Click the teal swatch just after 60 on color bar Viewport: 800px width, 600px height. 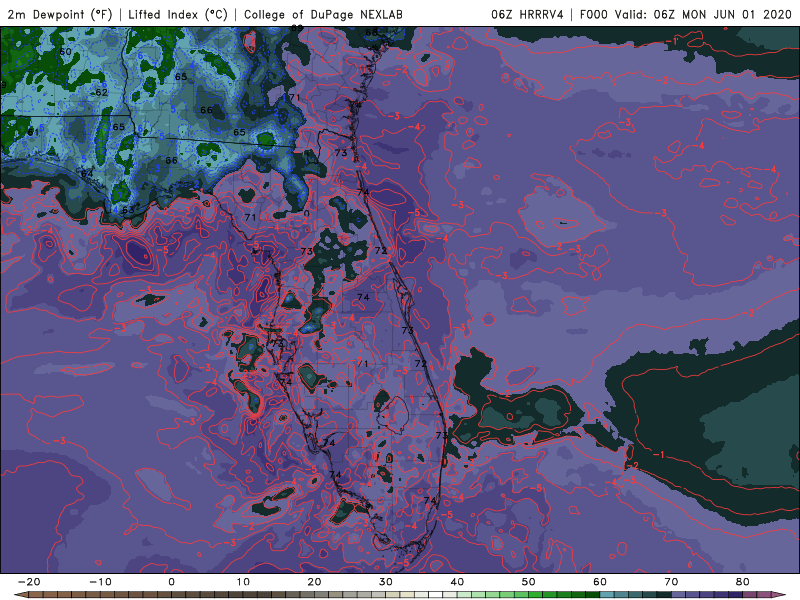click(x=607, y=594)
